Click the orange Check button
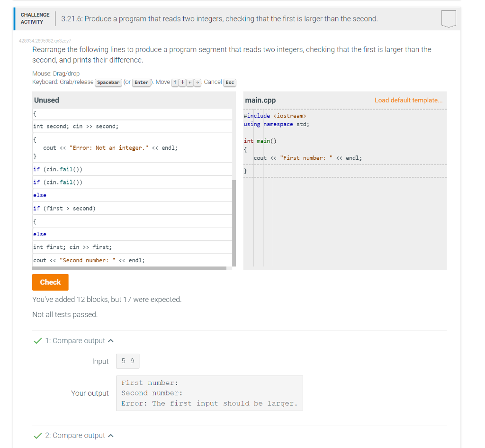The width and height of the screenshot is (485, 448). pos(50,282)
